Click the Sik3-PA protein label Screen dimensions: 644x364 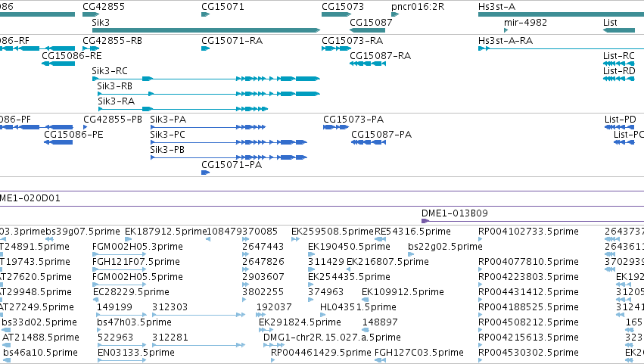click(168, 120)
